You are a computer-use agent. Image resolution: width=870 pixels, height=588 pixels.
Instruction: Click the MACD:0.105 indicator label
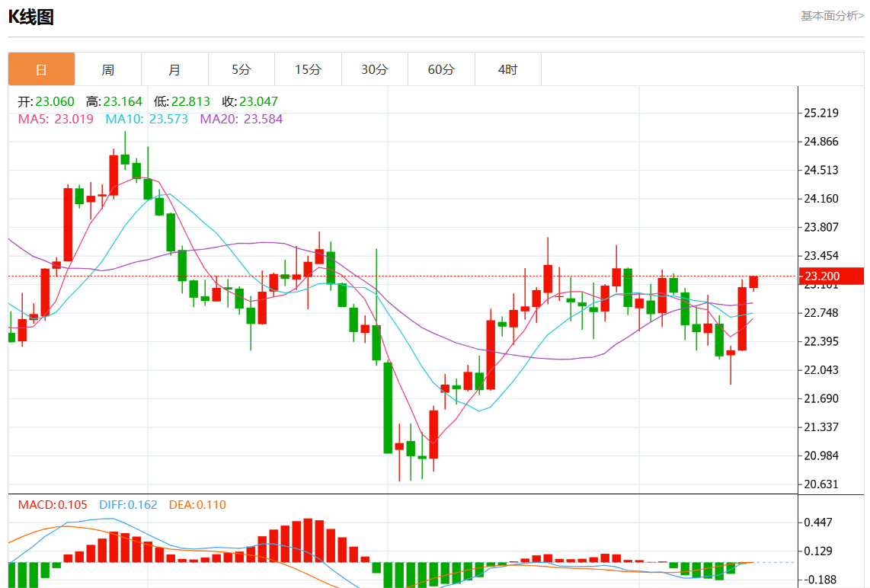pos(53,505)
